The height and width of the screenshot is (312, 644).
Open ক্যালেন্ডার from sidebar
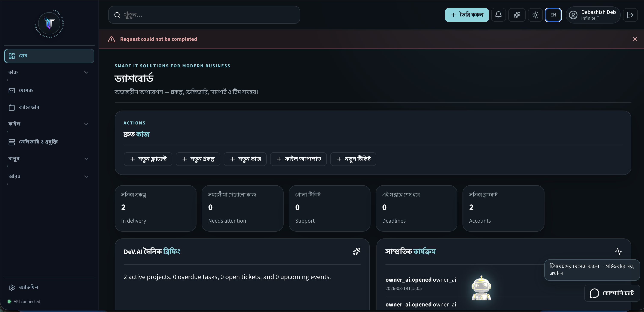[x=49, y=107]
